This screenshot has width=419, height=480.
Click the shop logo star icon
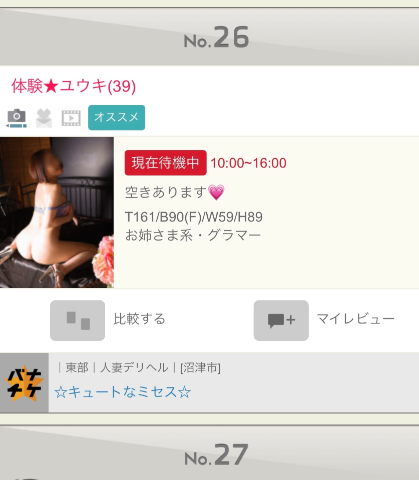[24, 383]
